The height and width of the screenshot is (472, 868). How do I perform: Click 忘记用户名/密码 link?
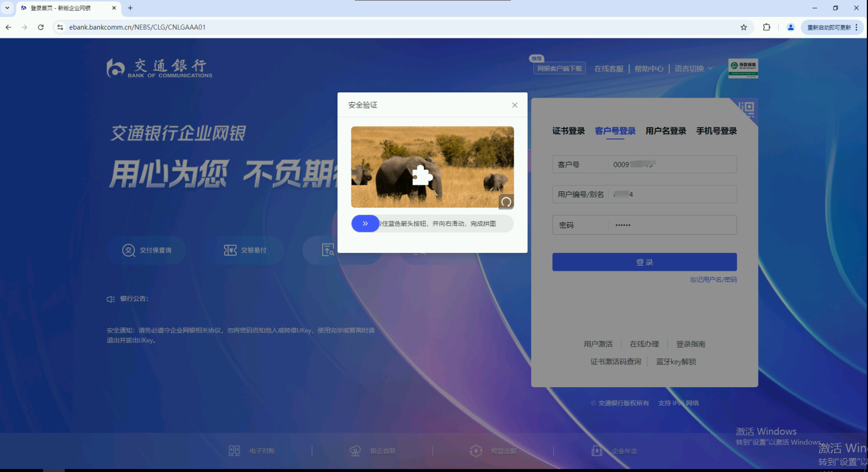713,280
